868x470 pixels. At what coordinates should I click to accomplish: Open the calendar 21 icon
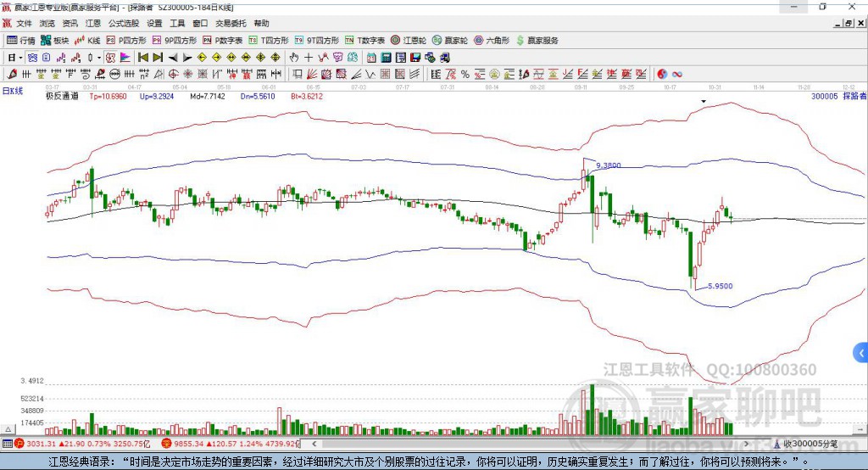pos(371,58)
